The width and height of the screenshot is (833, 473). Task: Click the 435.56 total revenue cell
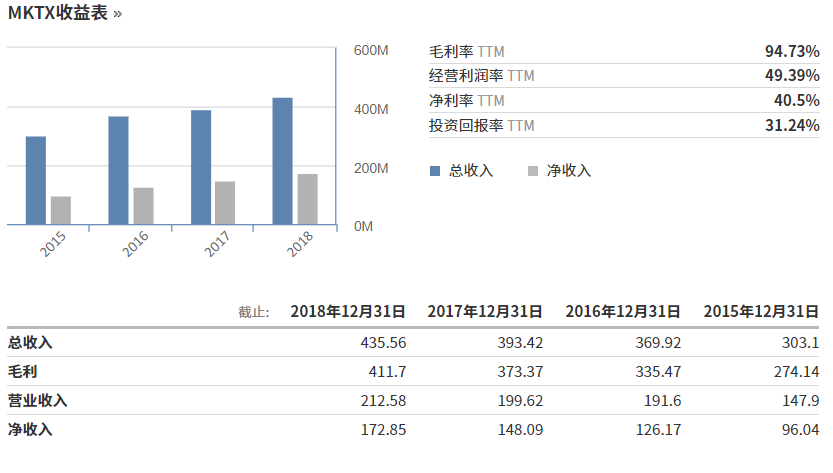pyautogui.click(x=383, y=343)
